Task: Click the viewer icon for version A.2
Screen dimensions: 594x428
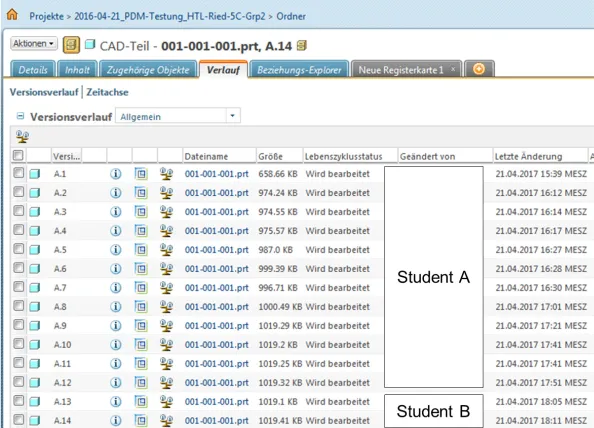Action: tap(141, 193)
